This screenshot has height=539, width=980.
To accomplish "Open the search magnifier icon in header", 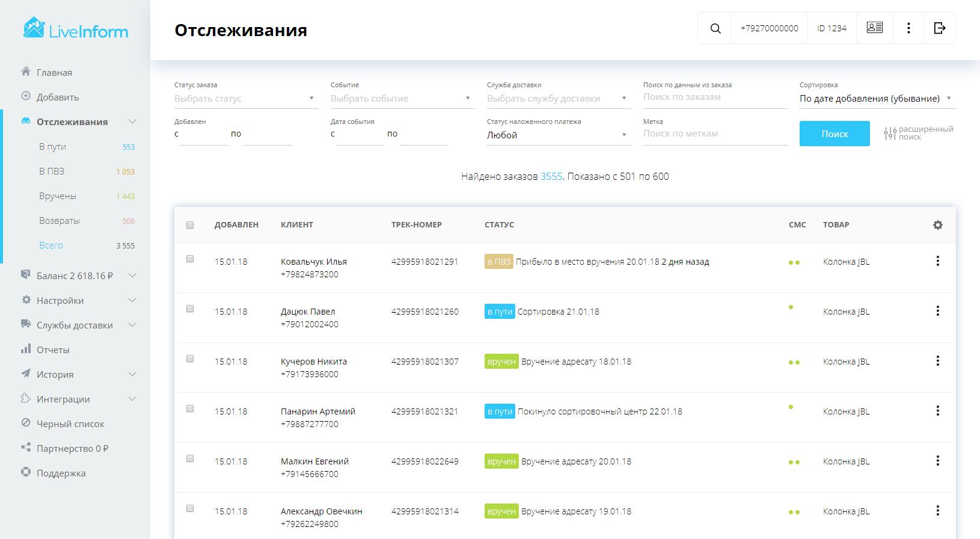I will tap(715, 28).
